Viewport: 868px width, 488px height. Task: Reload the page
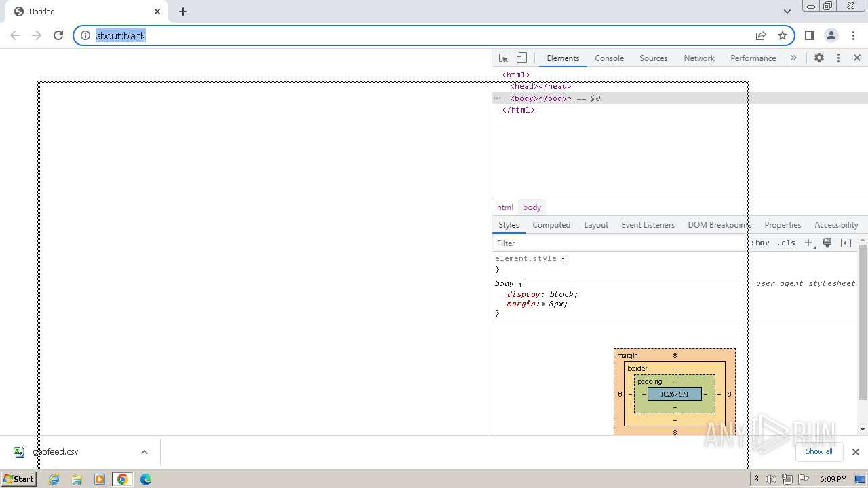[58, 35]
